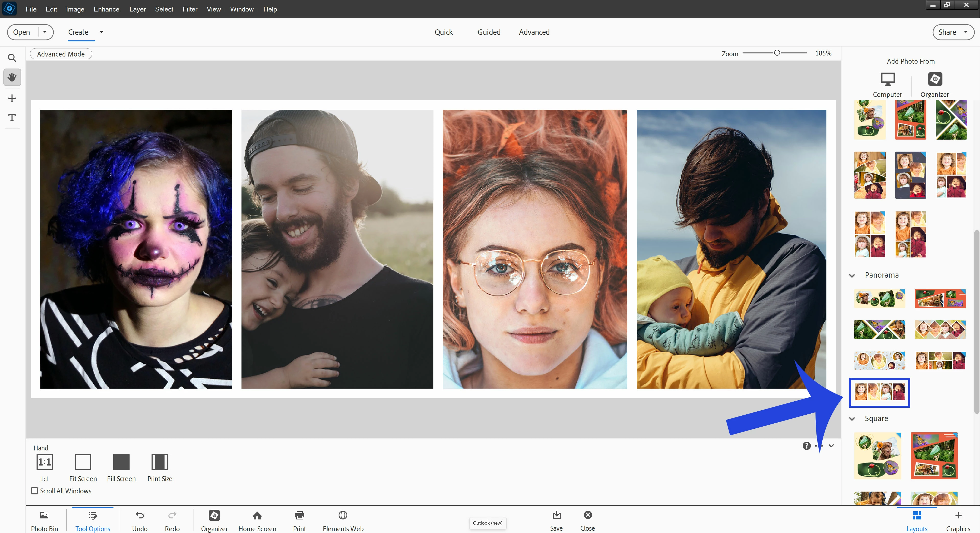Open the Layer menu
Viewport: 980px width, 533px height.
(x=137, y=9)
